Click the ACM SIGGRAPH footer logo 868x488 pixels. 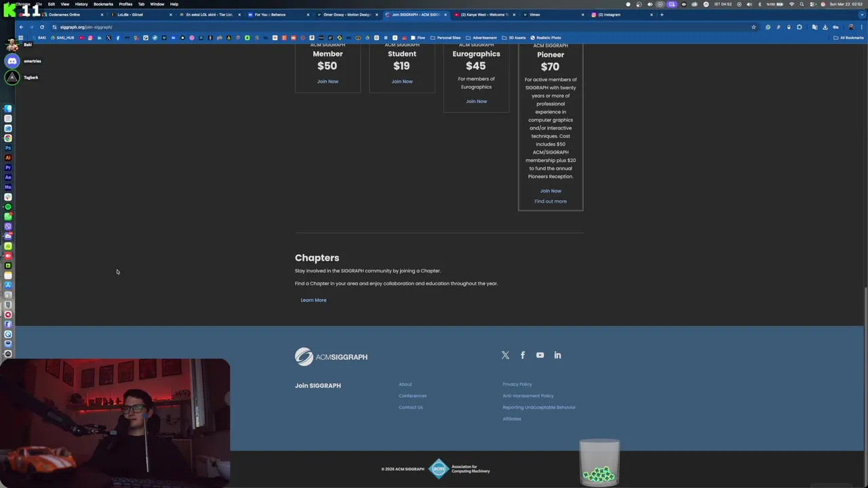[x=331, y=357]
